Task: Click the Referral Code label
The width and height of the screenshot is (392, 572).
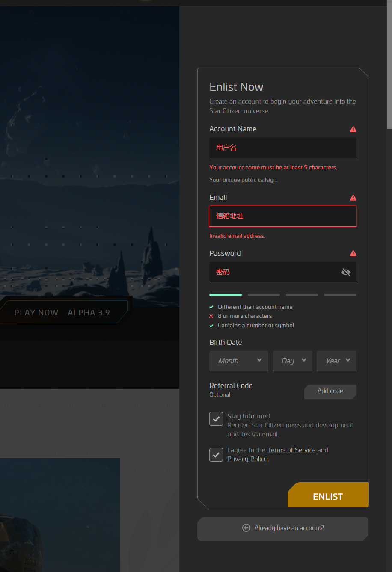Action: [231, 385]
